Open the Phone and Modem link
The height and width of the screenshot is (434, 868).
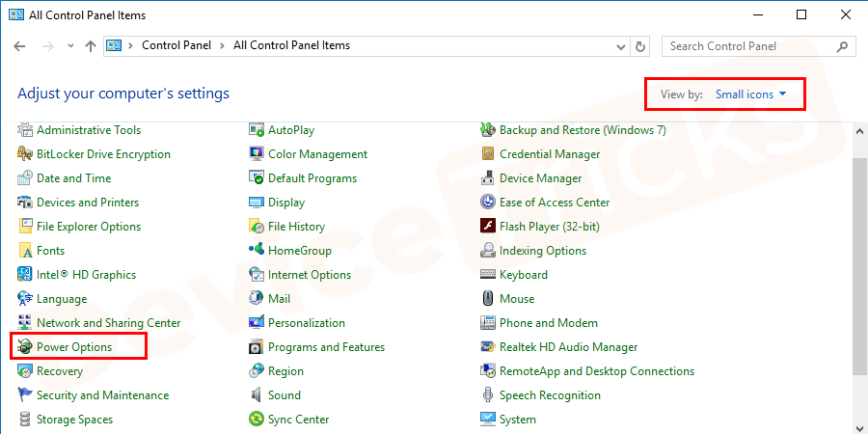549,323
